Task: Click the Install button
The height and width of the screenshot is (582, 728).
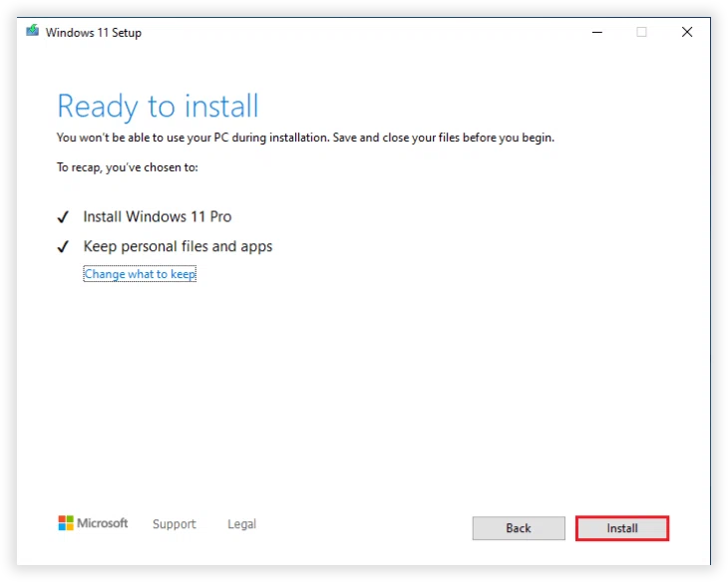Action: pyautogui.click(x=622, y=528)
